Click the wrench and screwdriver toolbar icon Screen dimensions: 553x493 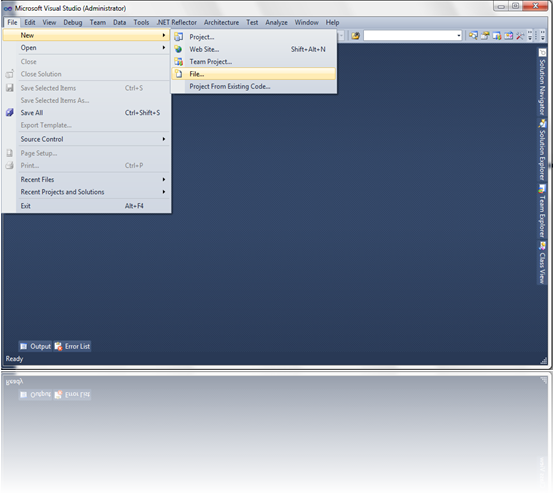520,36
